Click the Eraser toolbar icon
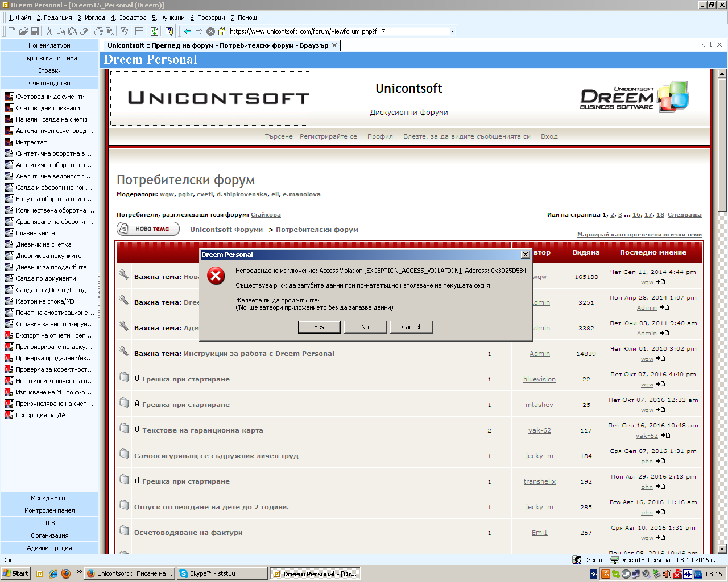 click(84, 31)
